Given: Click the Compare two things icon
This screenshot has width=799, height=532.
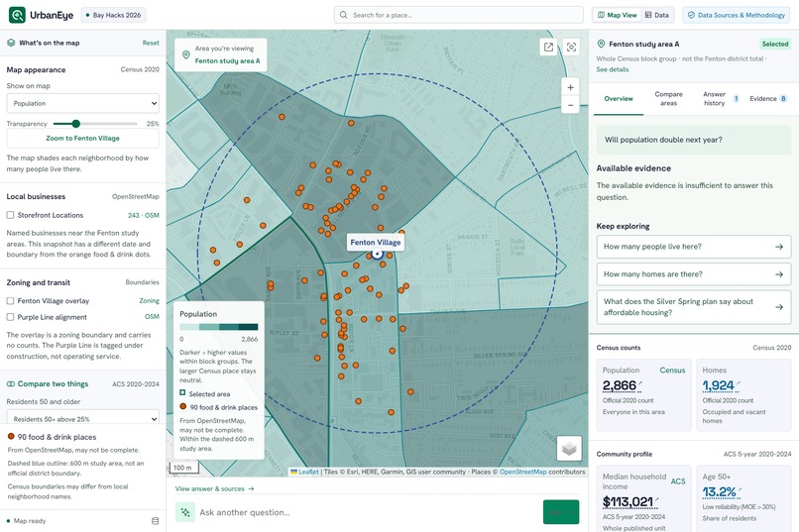Looking at the screenshot, I should 11,383.
